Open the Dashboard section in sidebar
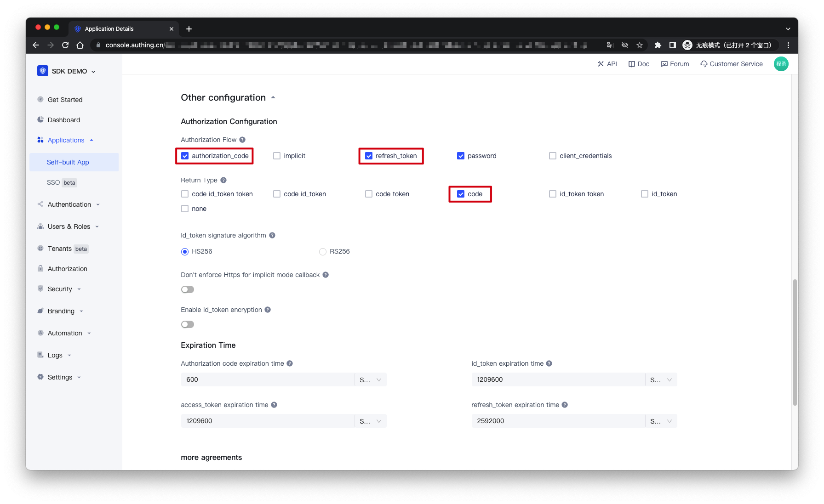This screenshot has height=504, width=824. click(63, 119)
